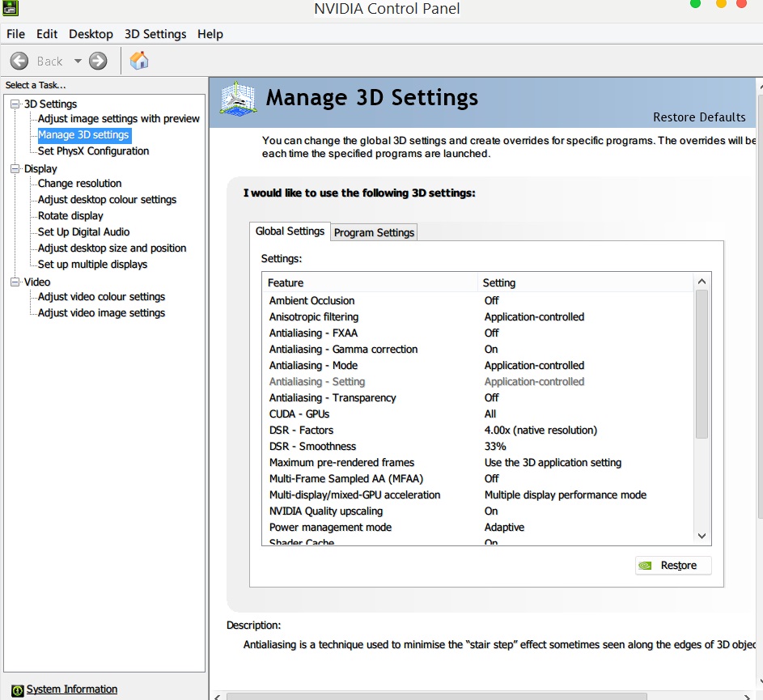Click the Feature column header
The width and height of the screenshot is (763, 700).
coord(370,282)
